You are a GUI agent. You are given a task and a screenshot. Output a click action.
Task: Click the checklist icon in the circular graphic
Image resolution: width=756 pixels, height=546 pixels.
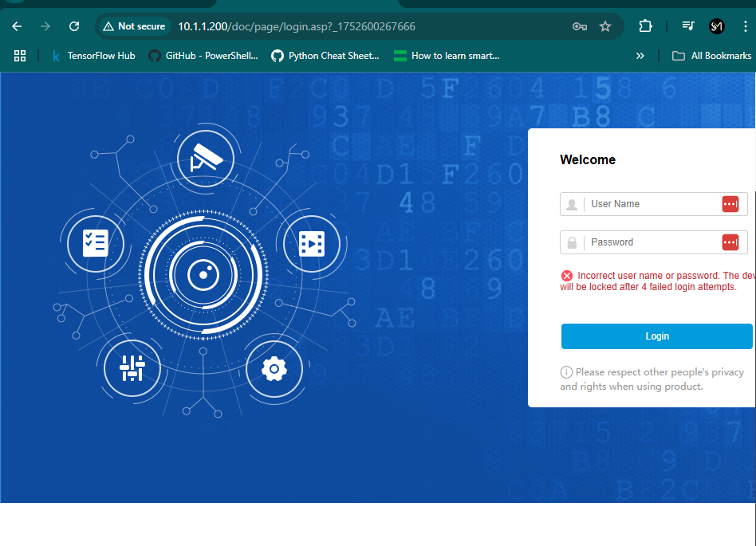pos(96,242)
